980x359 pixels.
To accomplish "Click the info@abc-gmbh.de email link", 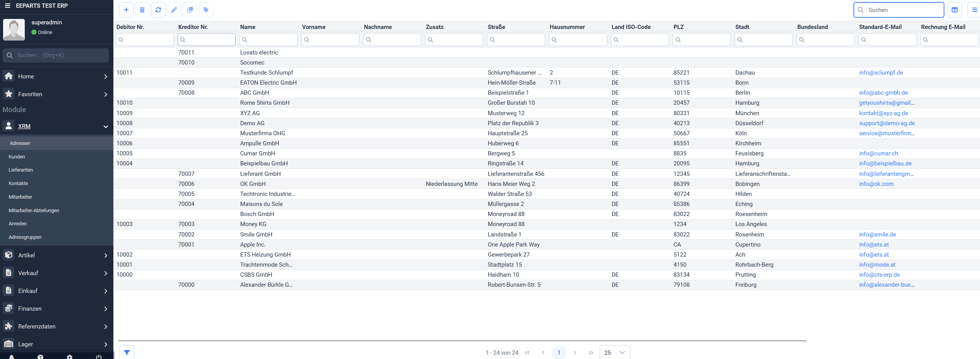I will point(883,93).
